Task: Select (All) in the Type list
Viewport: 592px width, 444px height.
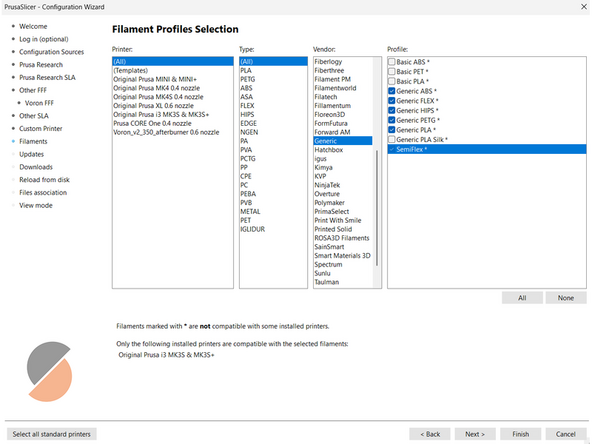Action: [x=273, y=62]
